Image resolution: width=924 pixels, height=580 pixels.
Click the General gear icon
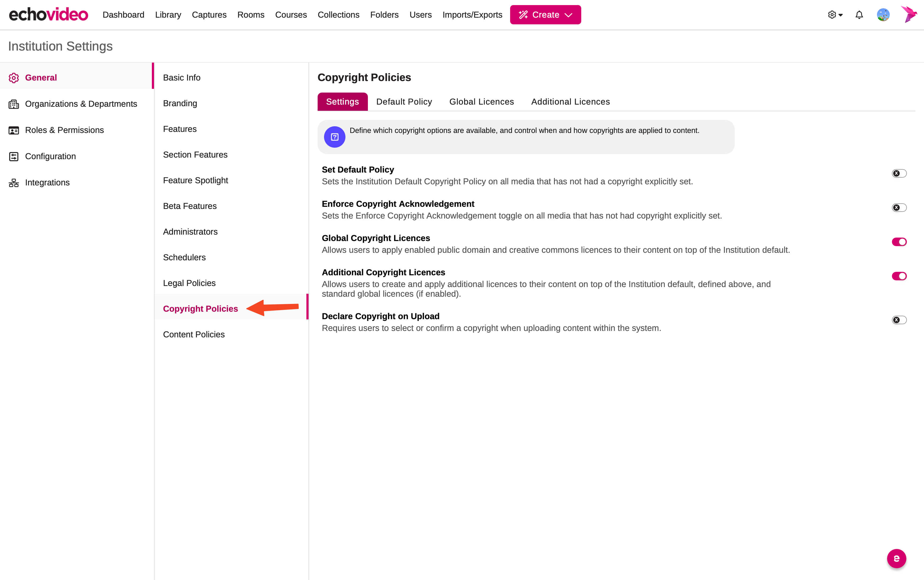tap(14, 78)
